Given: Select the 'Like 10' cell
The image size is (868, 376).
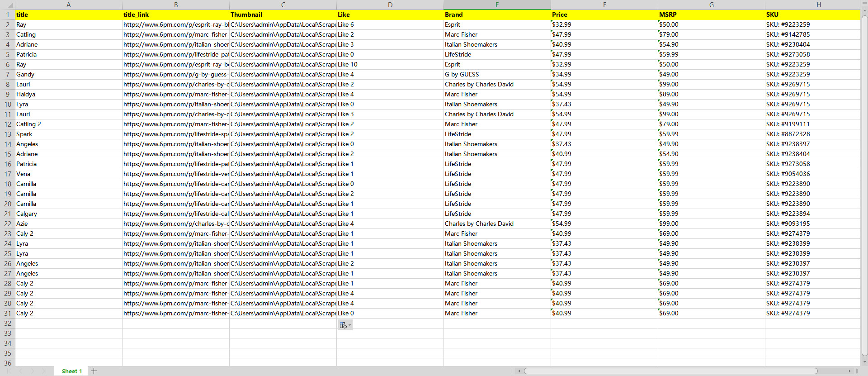Looking at the screenshot, I should 390,64.
